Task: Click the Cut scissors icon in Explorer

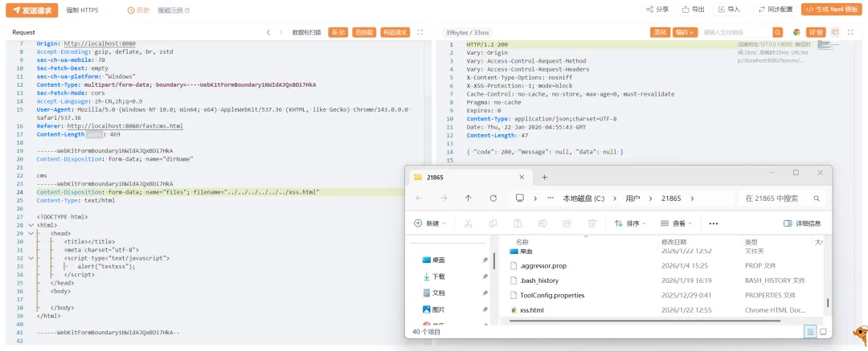Action: coord(468,223)
